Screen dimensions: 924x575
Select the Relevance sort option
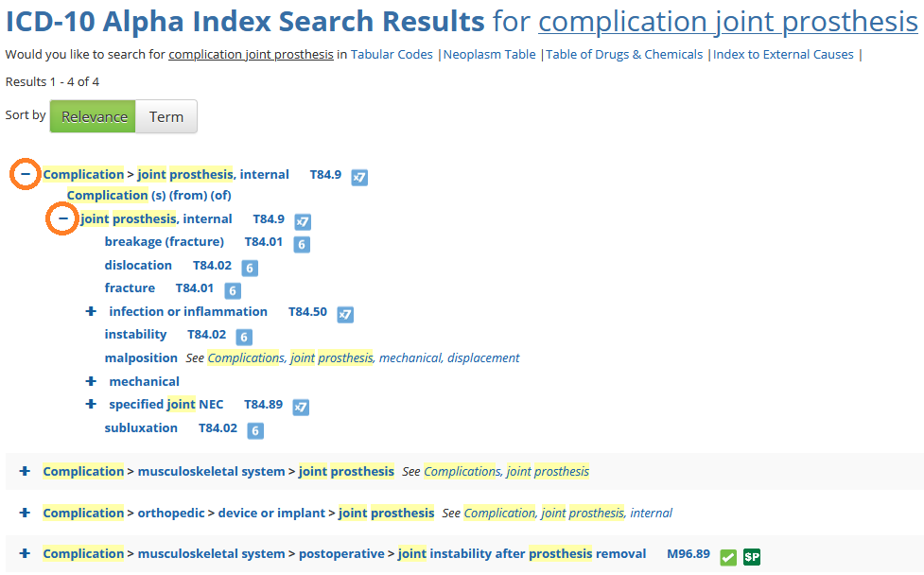[x=92, y=116]
